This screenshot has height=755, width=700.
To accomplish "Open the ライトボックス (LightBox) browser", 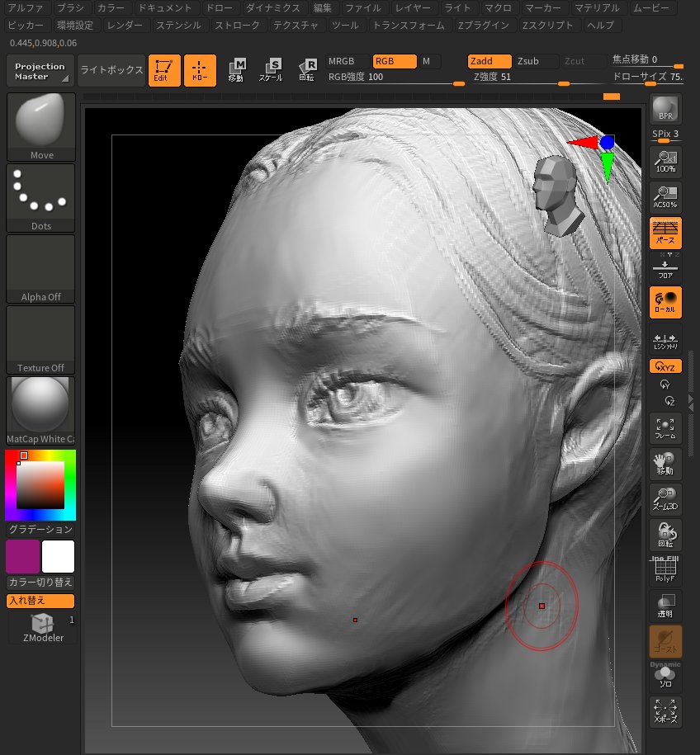I will (x=111, y=70).
